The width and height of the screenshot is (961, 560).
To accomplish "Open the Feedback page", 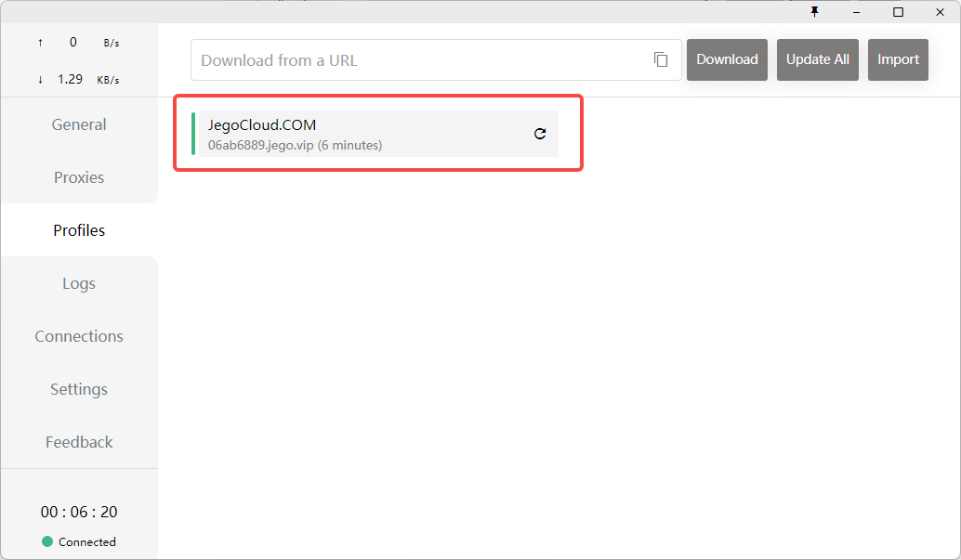I will point(79,442).
